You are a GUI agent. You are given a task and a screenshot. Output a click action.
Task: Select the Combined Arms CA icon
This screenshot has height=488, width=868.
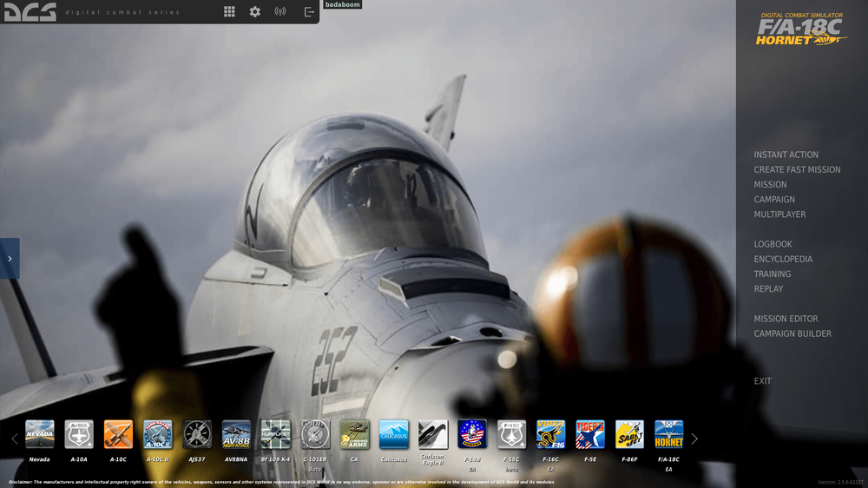354,434
